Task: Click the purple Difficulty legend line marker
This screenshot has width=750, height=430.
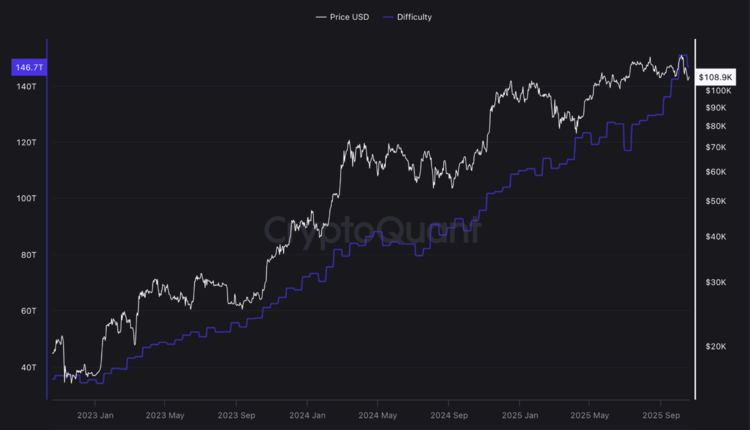Action: (x=387, y=17)
